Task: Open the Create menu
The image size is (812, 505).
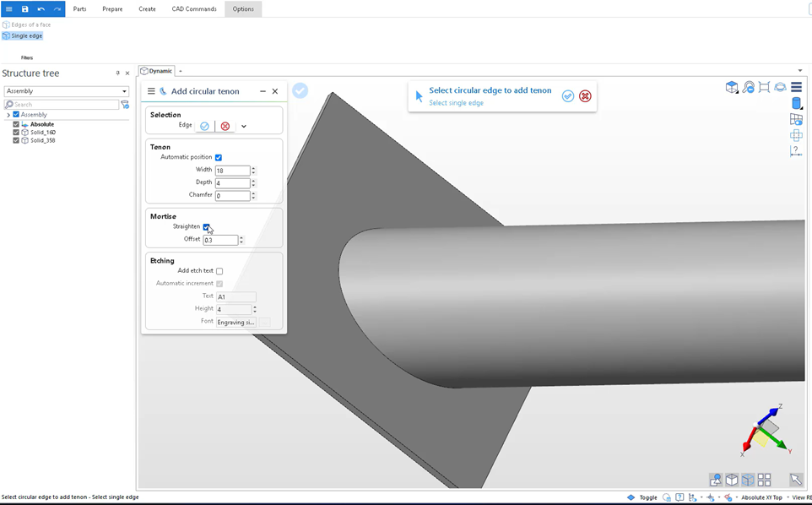Action: pyautogui.click(x=147, y=8)
